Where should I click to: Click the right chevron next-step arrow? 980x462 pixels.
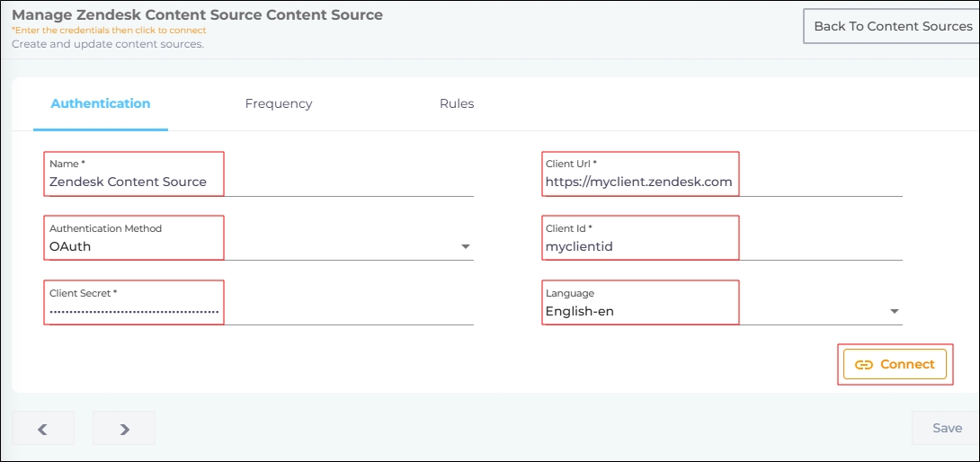pos(124,429)
